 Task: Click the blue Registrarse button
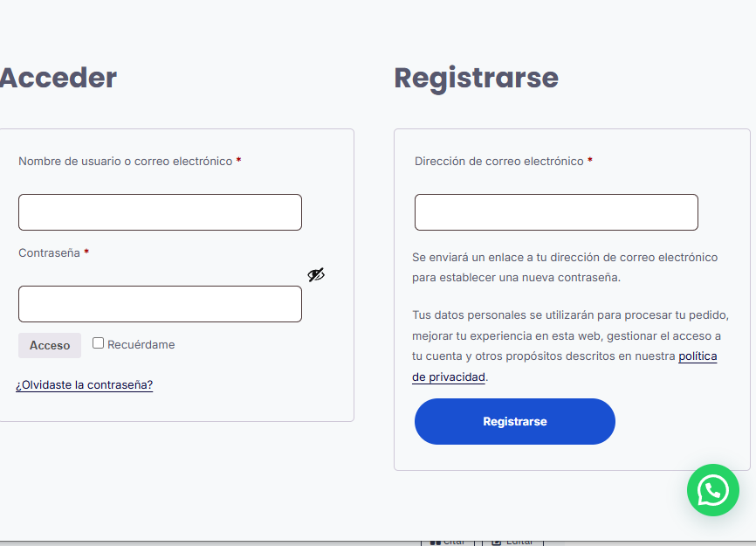pyautogui.click(x=515, y=422)
